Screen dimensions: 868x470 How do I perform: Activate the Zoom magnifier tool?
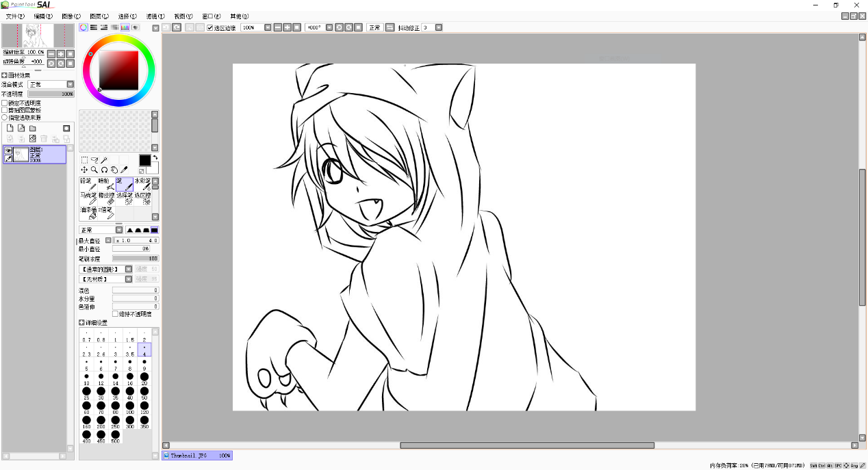click(x=94, y=170)
